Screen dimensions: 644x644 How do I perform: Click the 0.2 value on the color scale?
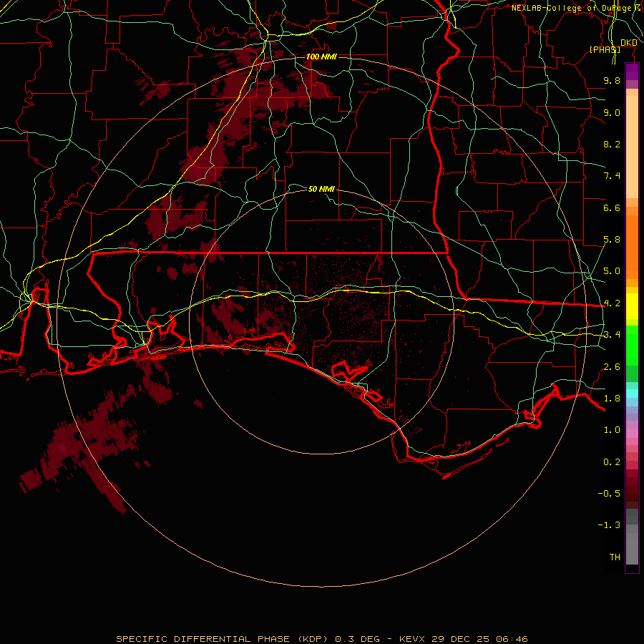pos(612,462)
